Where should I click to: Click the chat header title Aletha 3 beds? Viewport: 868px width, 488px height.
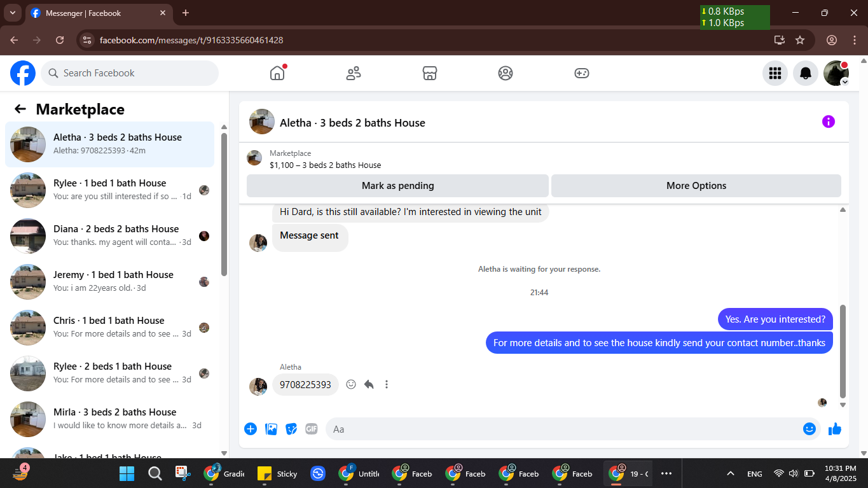coord(352,123)
